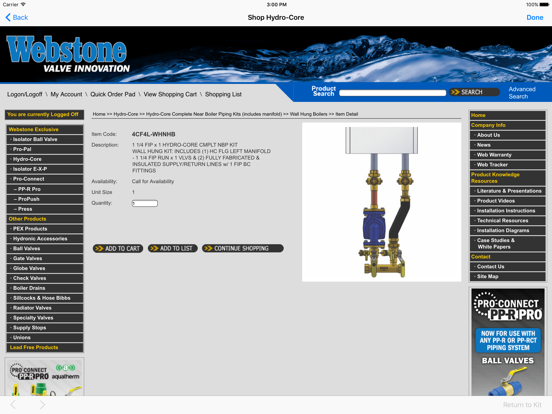552x414 pixels.
Task: Open Ball Valves category
Action: coord(45,249)
